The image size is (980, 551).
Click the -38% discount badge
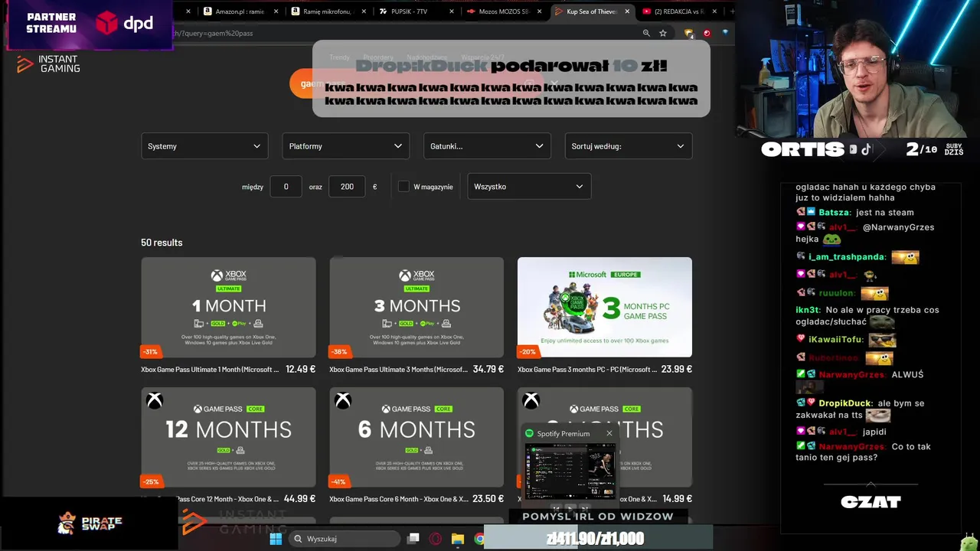pyautogui.click(x=339, y=352)
